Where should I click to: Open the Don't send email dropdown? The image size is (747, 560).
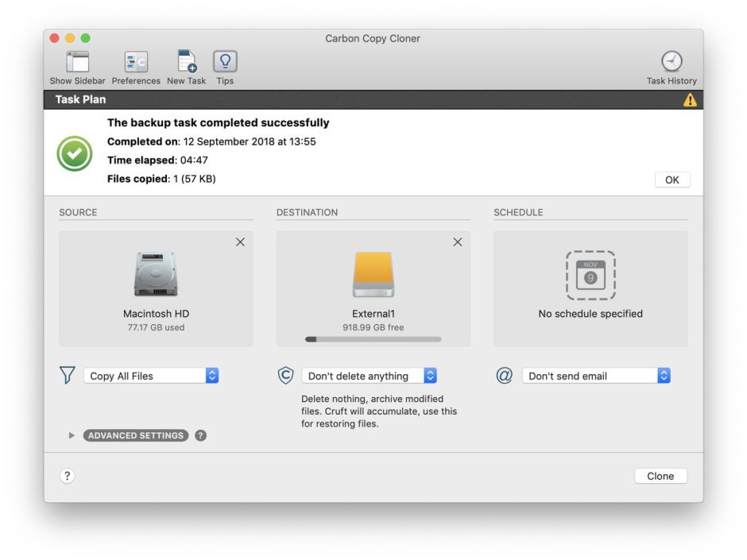coord(596,376)
